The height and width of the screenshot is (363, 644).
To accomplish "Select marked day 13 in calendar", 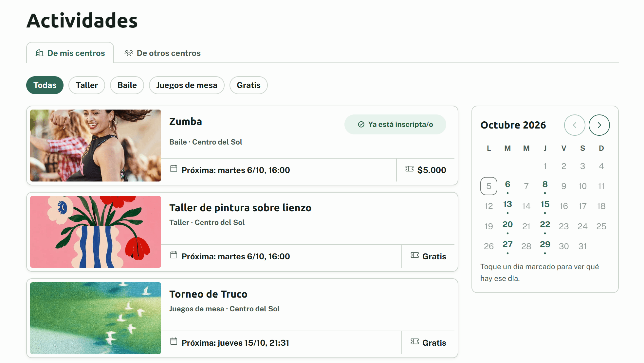I will tap(507, 206).
